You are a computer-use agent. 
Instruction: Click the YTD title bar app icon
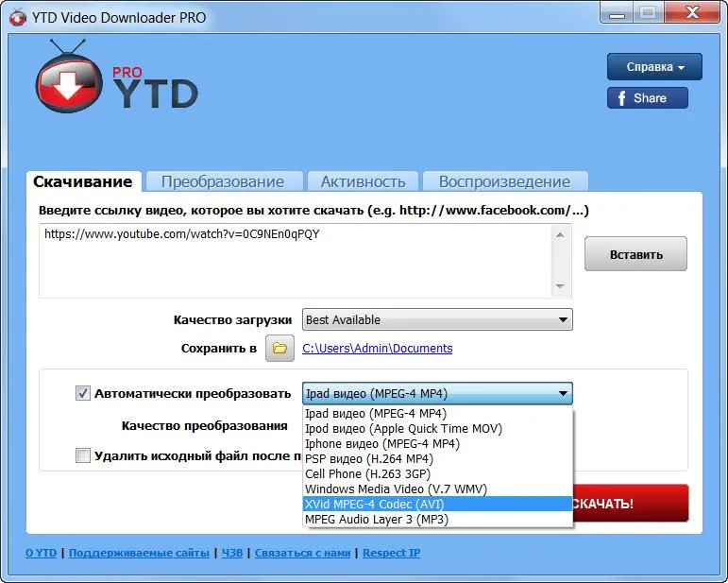[x=18, y=18]
